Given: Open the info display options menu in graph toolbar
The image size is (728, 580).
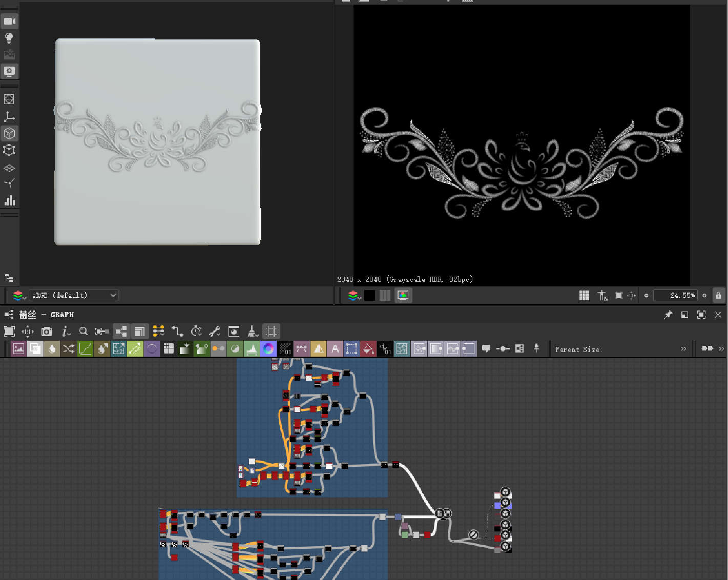Looking at the screenshot, I should click(66, 332).
